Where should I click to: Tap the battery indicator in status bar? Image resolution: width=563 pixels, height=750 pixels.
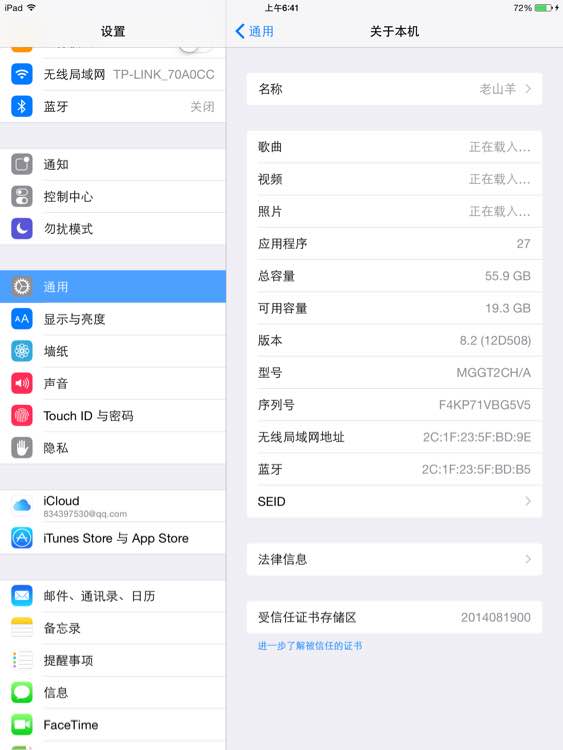click(544, 8)
